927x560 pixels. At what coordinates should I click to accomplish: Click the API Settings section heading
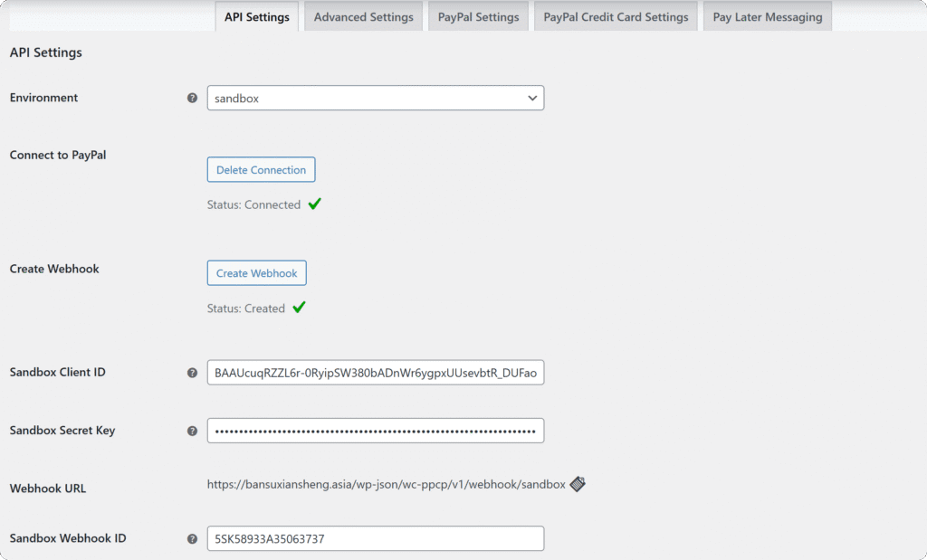click(x=46, y=52)
